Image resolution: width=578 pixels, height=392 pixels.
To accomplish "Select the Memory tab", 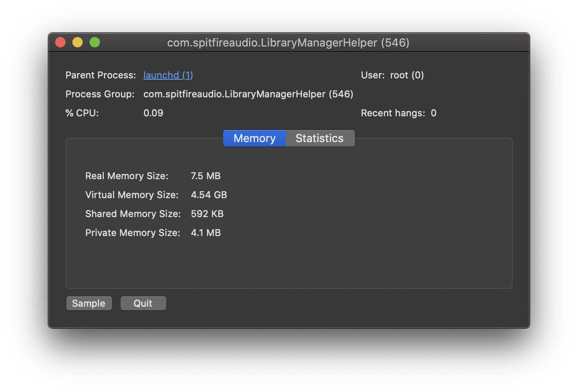I will click(255, 138).
